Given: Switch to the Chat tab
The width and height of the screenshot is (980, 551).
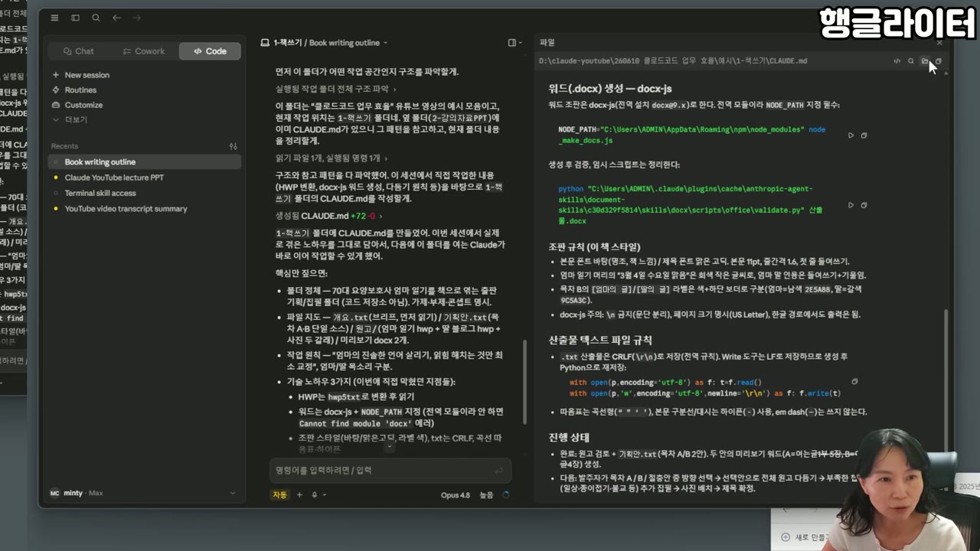Looking at the screenshot, I should coord(79,51).
